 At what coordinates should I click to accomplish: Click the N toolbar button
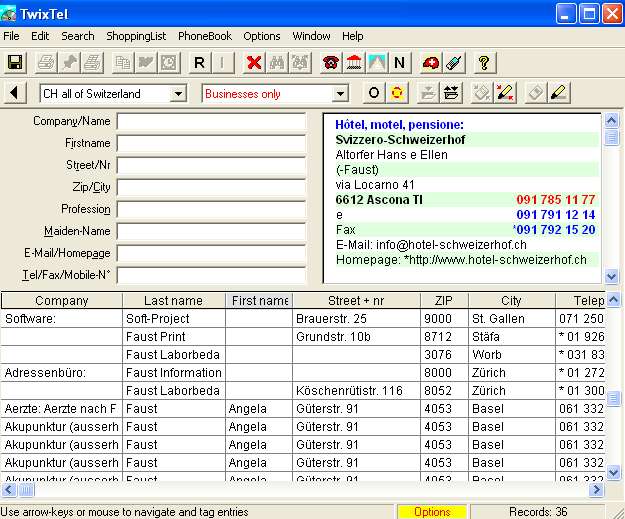pyautogui.click(x=399, y=63)
